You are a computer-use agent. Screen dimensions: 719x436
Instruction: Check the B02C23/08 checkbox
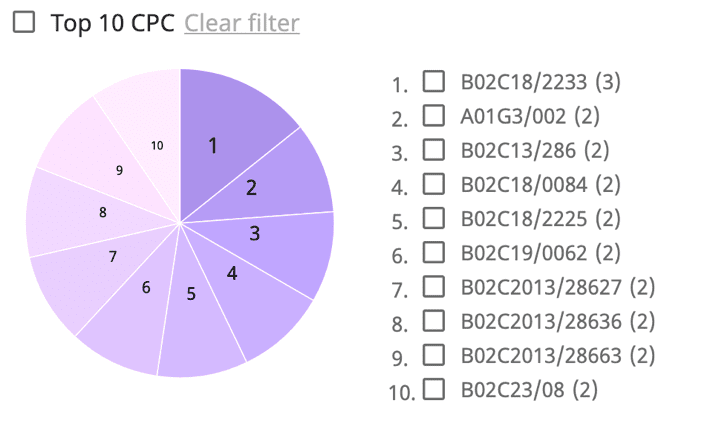(x=434, y=388)
